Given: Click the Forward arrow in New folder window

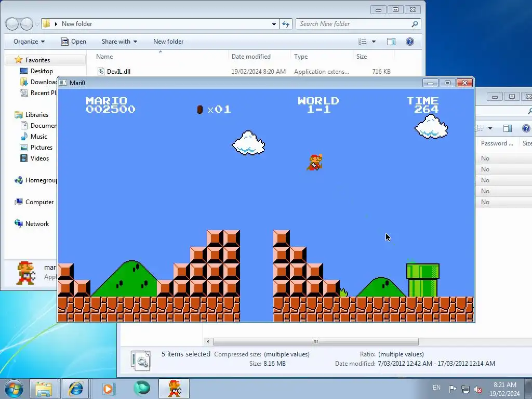Looking at the screenshot, I should (26, 24).
